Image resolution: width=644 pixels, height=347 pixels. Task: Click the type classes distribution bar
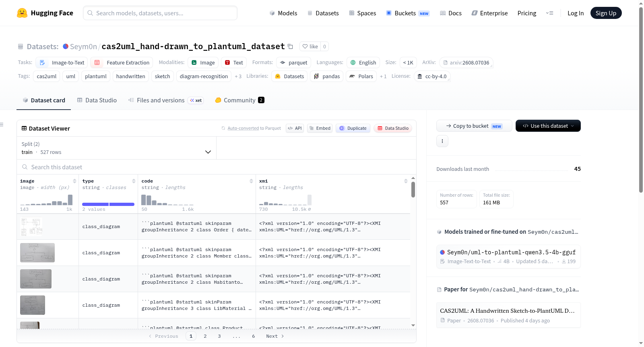pos(108,204)
